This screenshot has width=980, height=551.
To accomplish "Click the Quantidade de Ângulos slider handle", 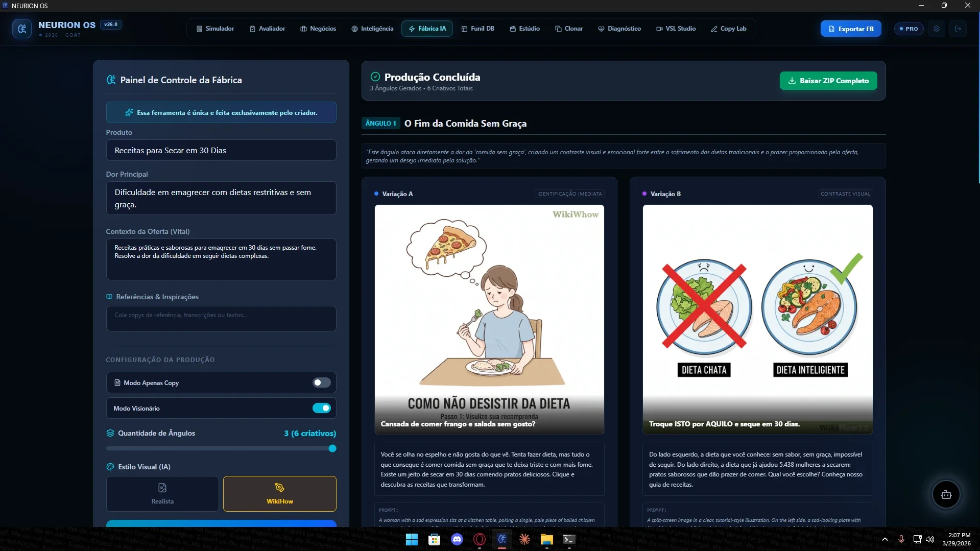I will tap(332, 448).
